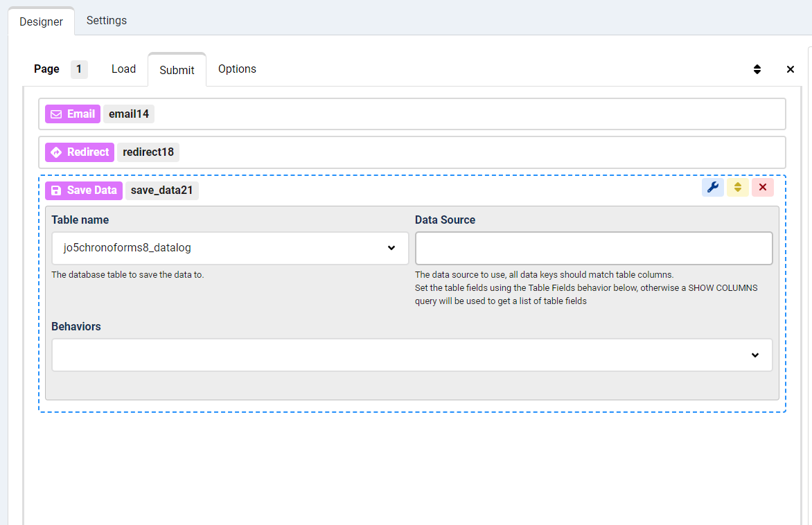Open the Behaviors dropdown
Viewport: 812px width, 525px height.
click(412, 355)
